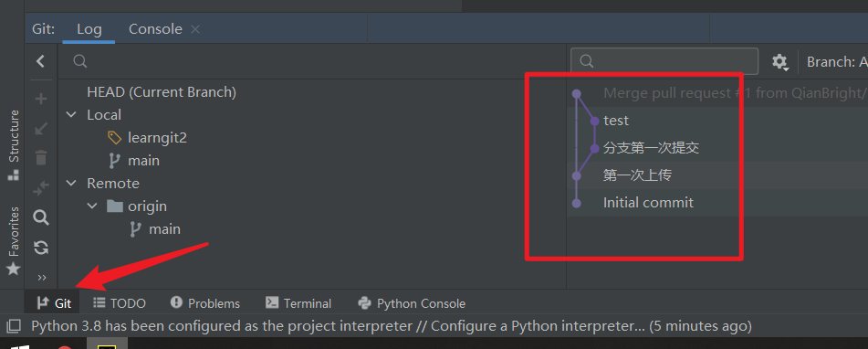
Task: Select the '分支第一次提交' commit row
Action: point(717,148)
